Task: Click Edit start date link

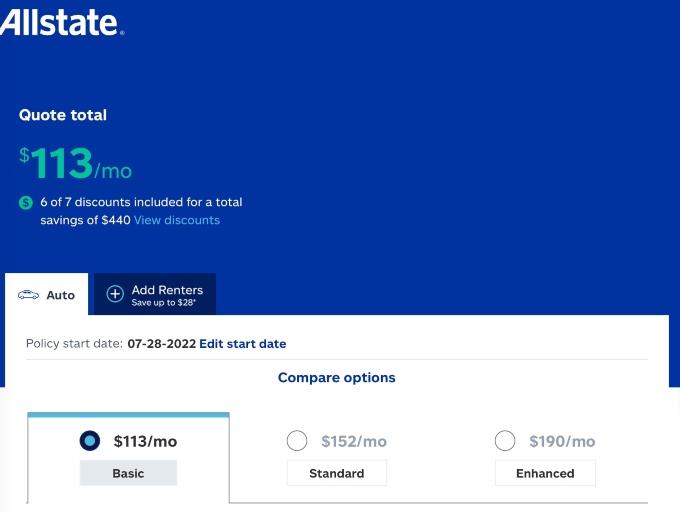Action: click(242, 344)
